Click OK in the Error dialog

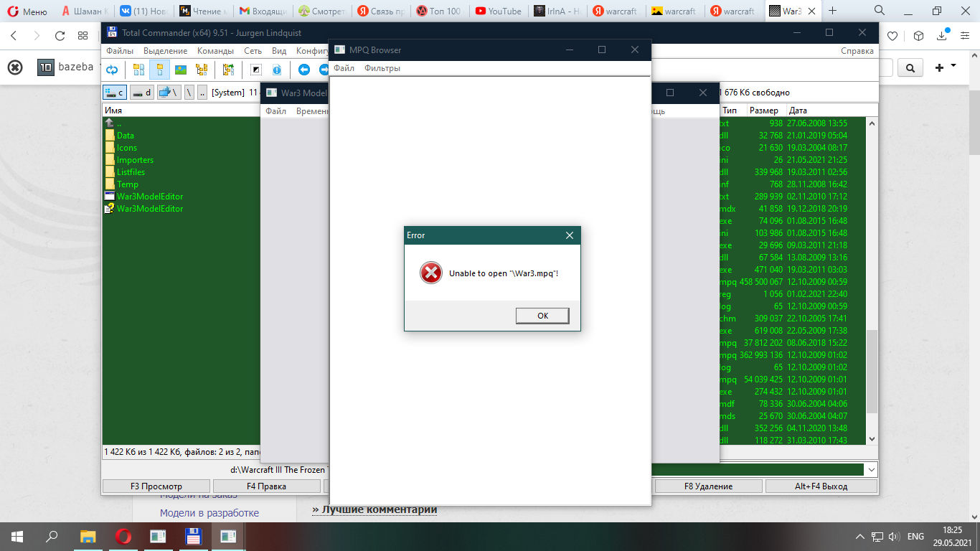[x=542, y=316]
